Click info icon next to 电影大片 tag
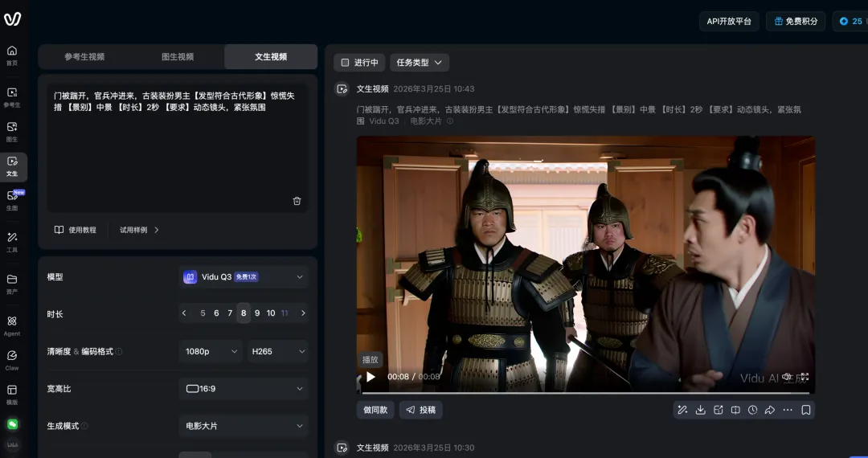 pyautogui.click(x=450, y=121)
